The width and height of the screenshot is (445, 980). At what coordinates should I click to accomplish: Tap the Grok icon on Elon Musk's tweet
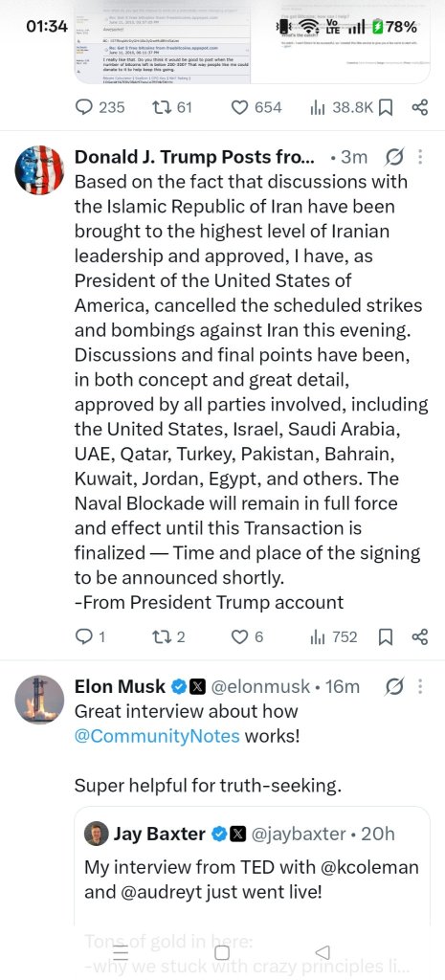click(395, 686)
